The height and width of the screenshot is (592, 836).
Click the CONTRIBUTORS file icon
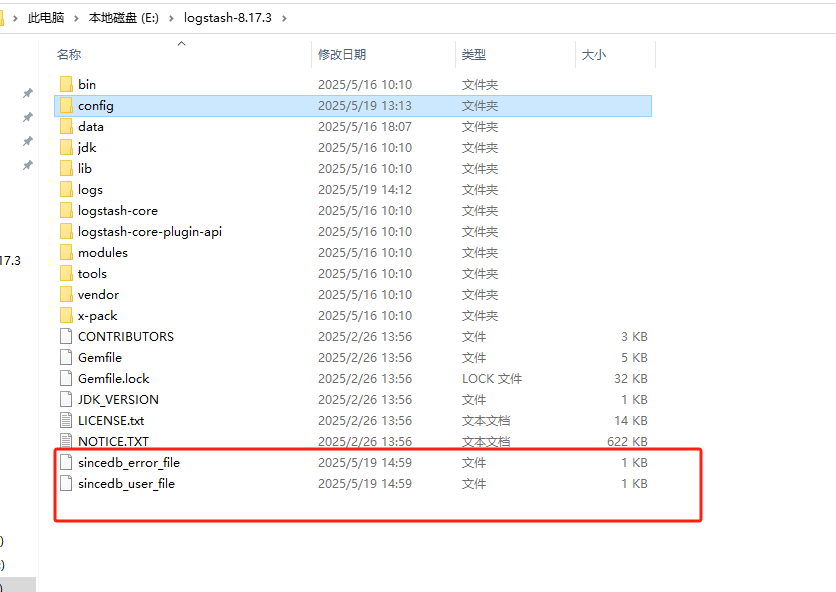(x=66, y=337)
